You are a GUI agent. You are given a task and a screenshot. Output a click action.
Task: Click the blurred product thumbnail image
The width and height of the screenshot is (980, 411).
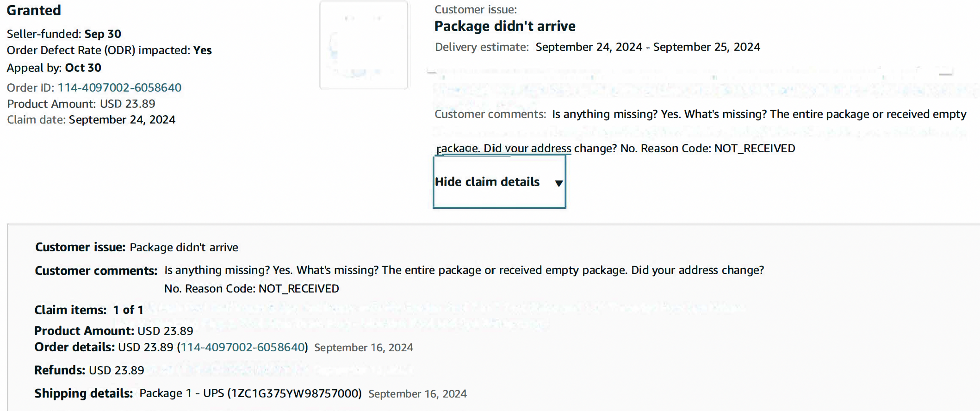click(x=364, y=45)
